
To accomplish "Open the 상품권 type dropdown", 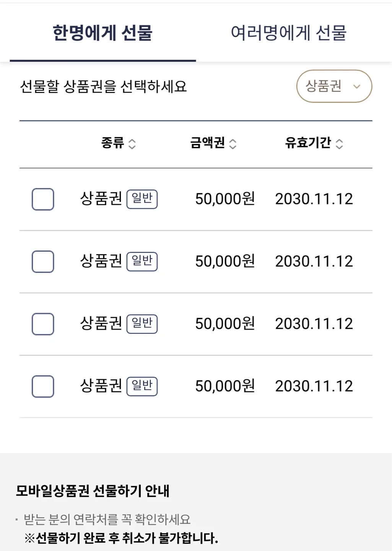I will tap(333, 86).
